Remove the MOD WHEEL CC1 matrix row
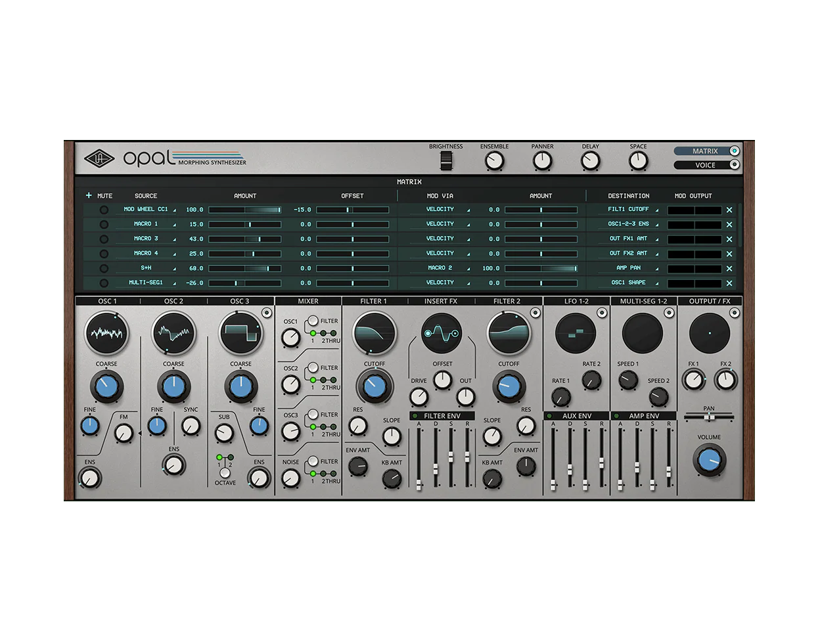The height and width of the screenshot is (644, 820). [x=729, y=210]
